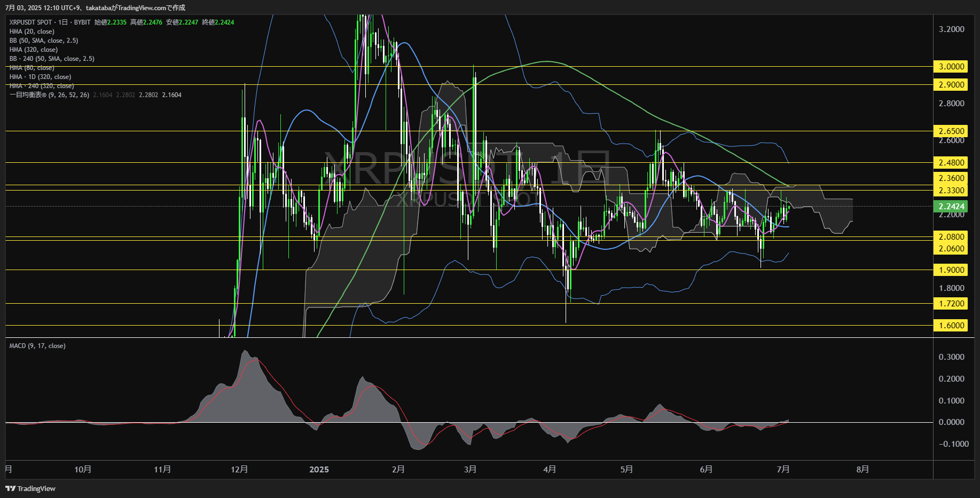Click the 7月 label on time axis
This screenshot has width=980, height=498.
[783, 470]
